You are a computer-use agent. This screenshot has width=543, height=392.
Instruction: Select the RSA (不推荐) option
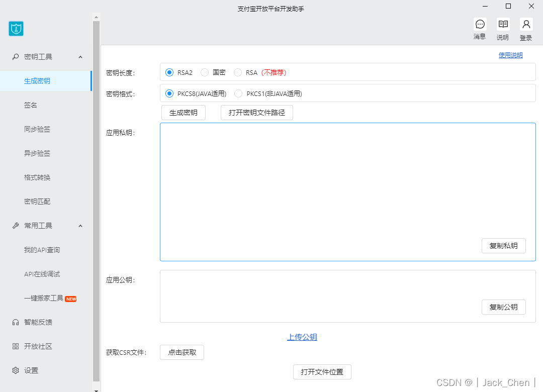tap(237, 72)
